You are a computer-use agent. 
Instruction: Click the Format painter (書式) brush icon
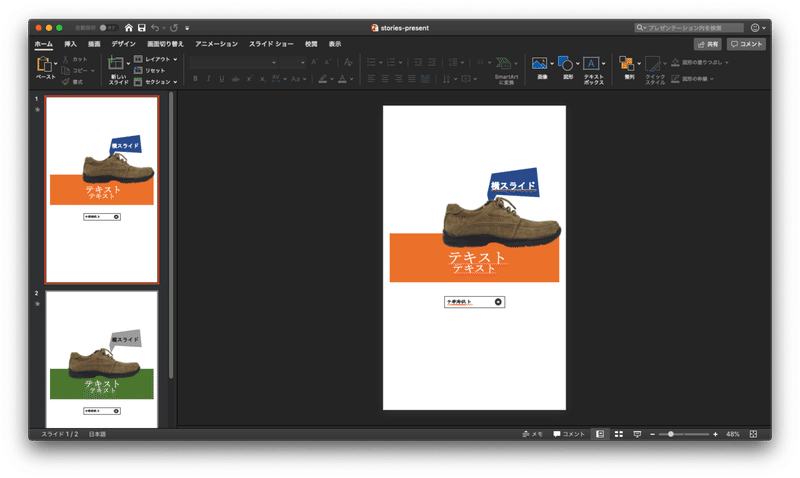pyautogui.click(x=65, y=82)
